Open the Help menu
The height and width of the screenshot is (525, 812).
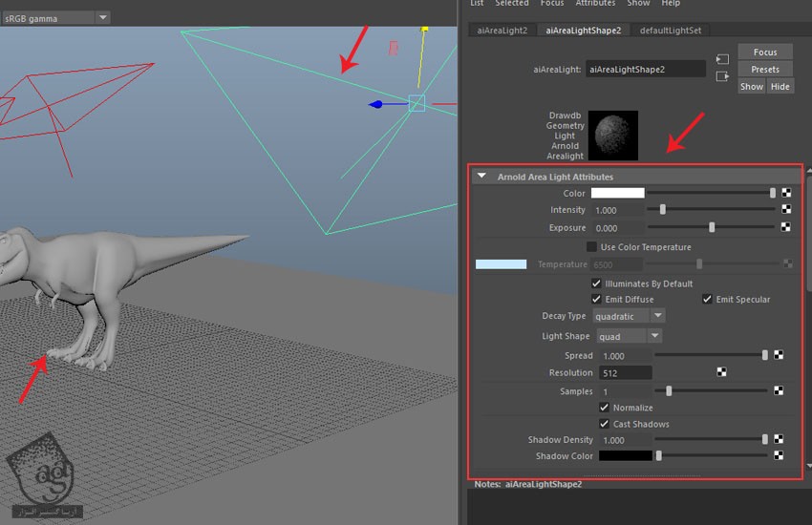(x=671, y=3)
